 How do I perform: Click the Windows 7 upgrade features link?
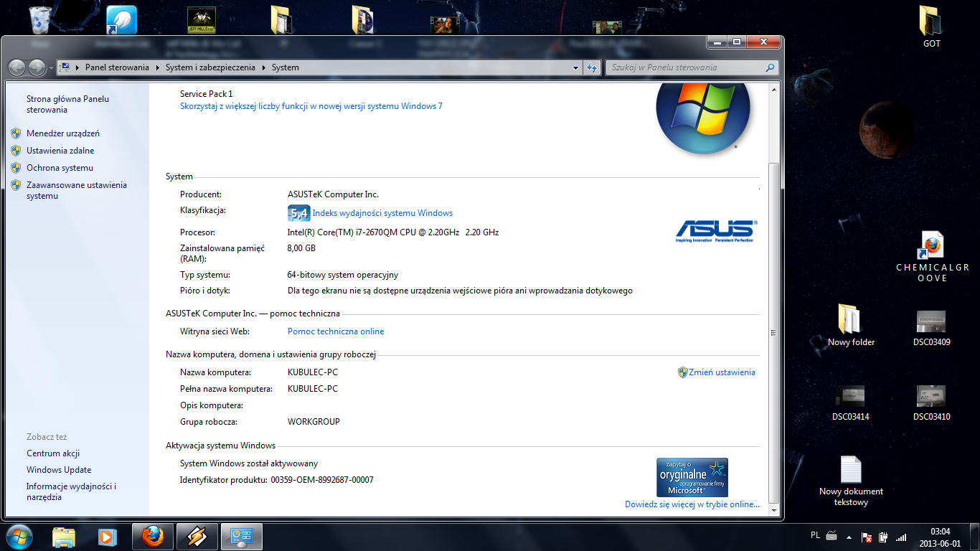[311, 106]
